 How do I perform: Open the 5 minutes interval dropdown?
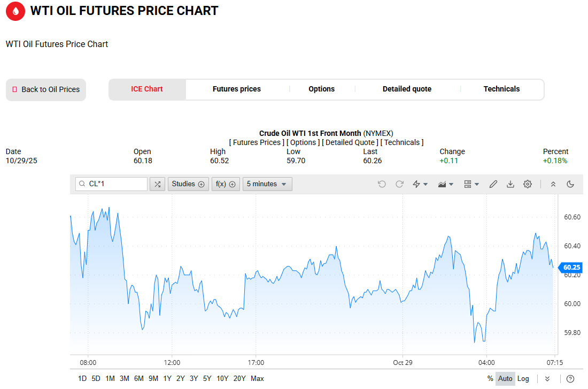(x=267, y=184)
